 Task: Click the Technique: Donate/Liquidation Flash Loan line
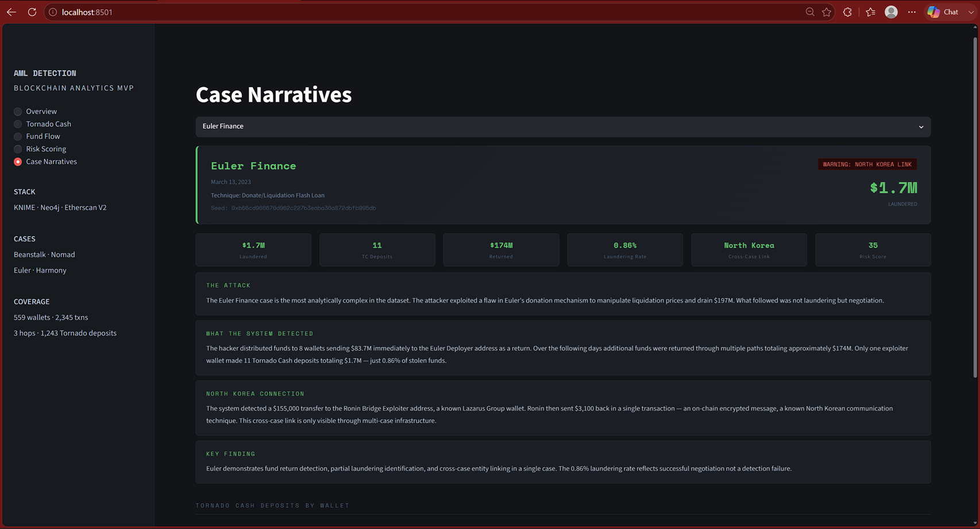tap(268, 195)
